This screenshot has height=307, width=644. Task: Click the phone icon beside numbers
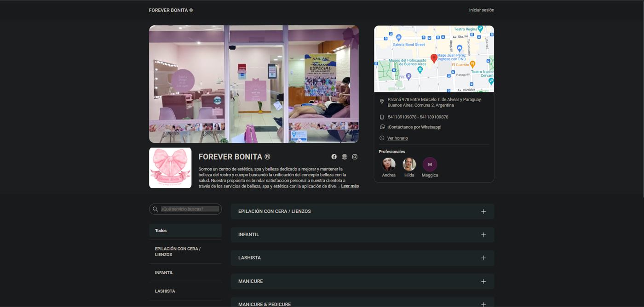point(382,117)
